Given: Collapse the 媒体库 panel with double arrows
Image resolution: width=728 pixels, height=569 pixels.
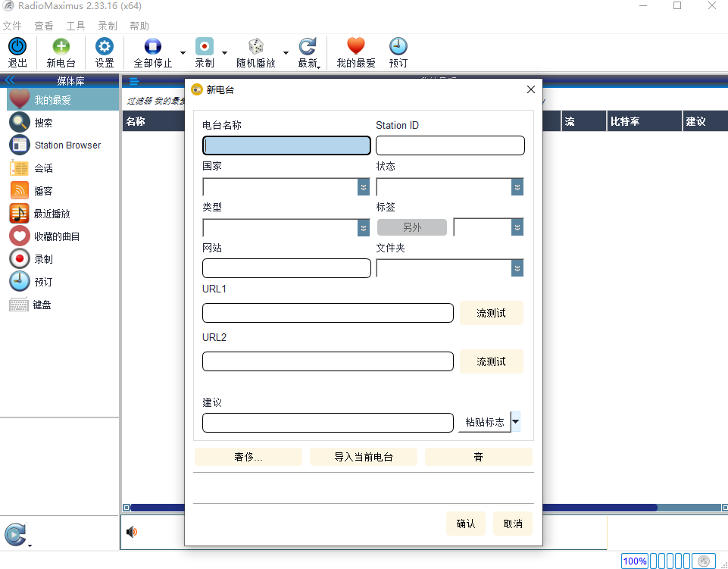Looking at the screenshot, I should [x=10, y=80].
